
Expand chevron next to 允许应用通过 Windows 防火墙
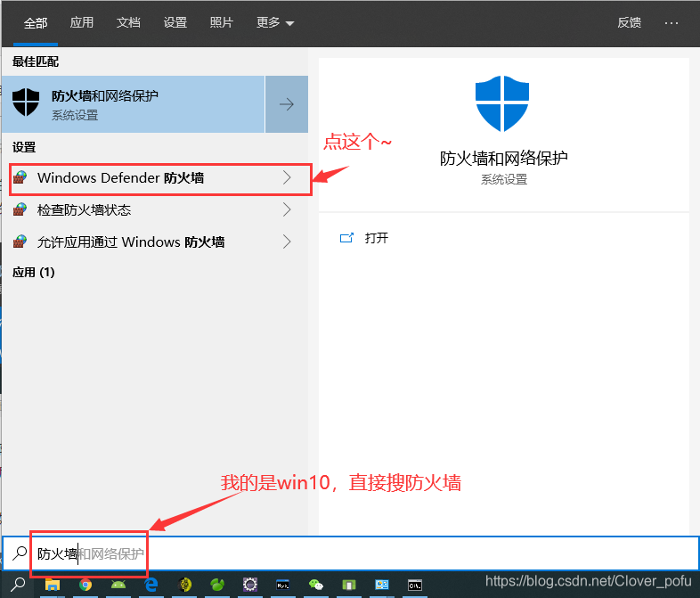coord(287,242)
